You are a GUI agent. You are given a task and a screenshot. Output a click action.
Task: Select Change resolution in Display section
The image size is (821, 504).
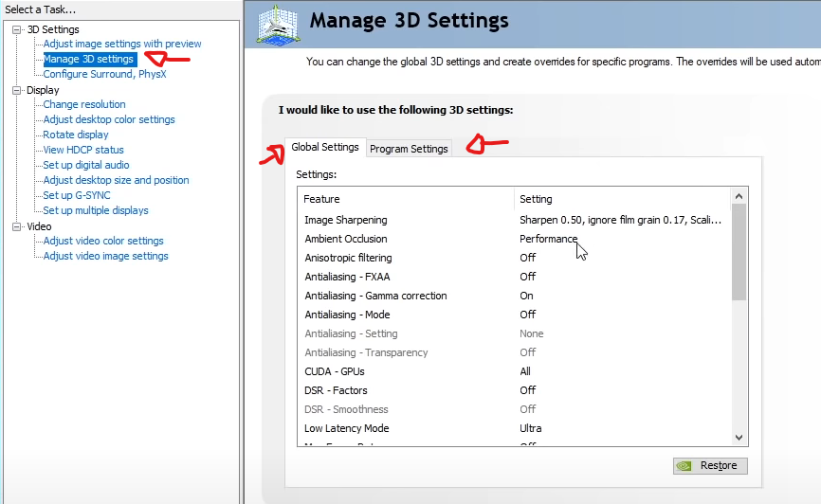click(84, 104)
